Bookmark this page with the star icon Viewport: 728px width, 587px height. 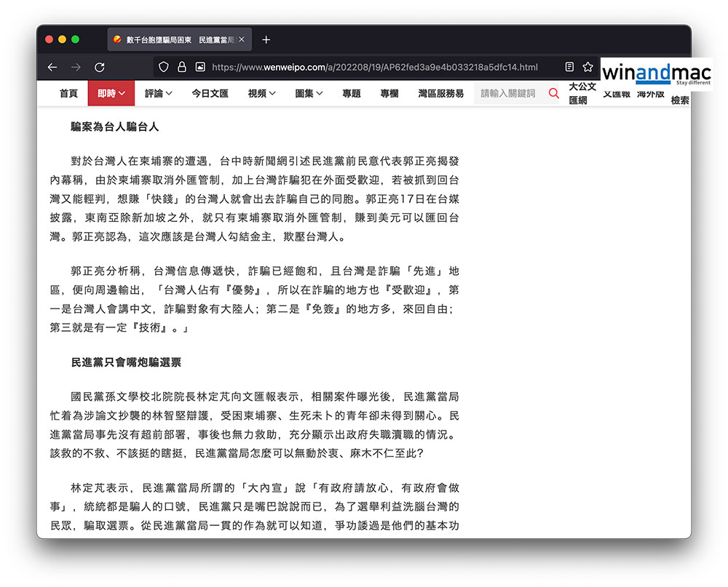pos(587,67)
